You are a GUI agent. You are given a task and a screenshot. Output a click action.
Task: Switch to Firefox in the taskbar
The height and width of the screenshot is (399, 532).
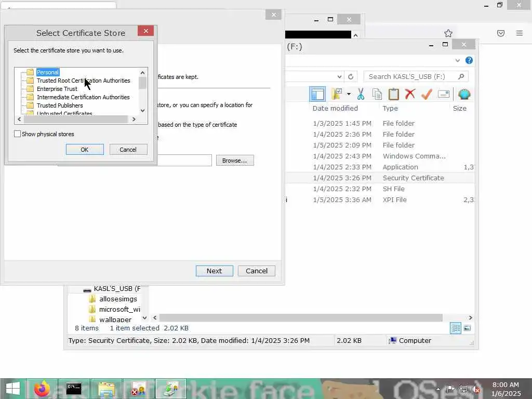pyautogui.click(x=42, y=389)
